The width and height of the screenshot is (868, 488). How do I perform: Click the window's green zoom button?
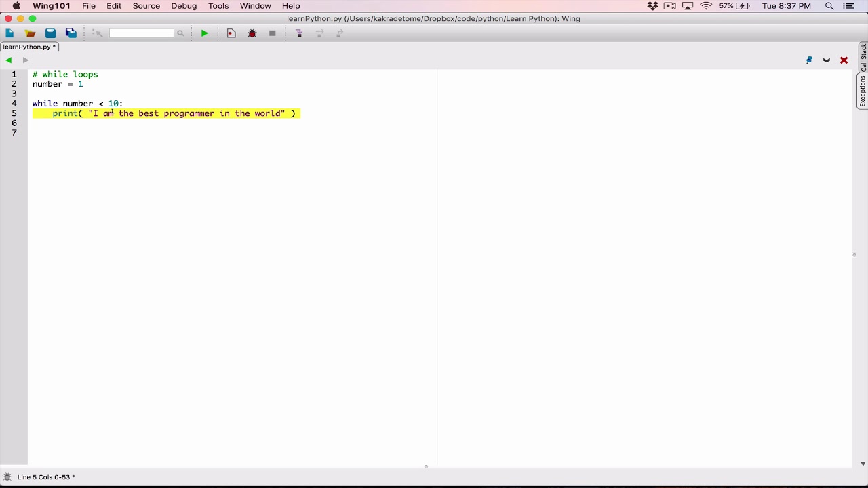(33, 19)
